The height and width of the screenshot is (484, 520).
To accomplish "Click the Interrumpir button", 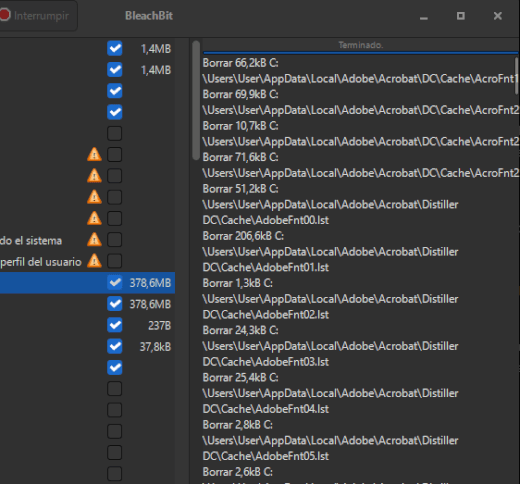I will click(x=38, y=16).
